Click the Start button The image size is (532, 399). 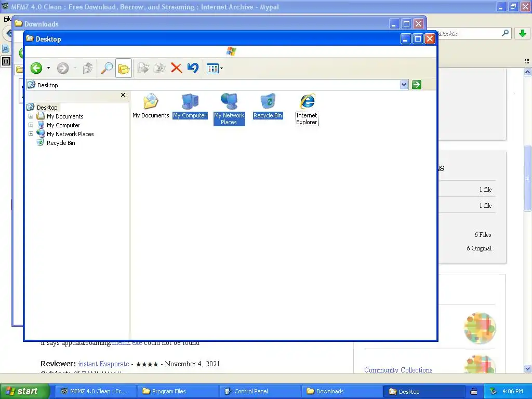pos(25,391)
